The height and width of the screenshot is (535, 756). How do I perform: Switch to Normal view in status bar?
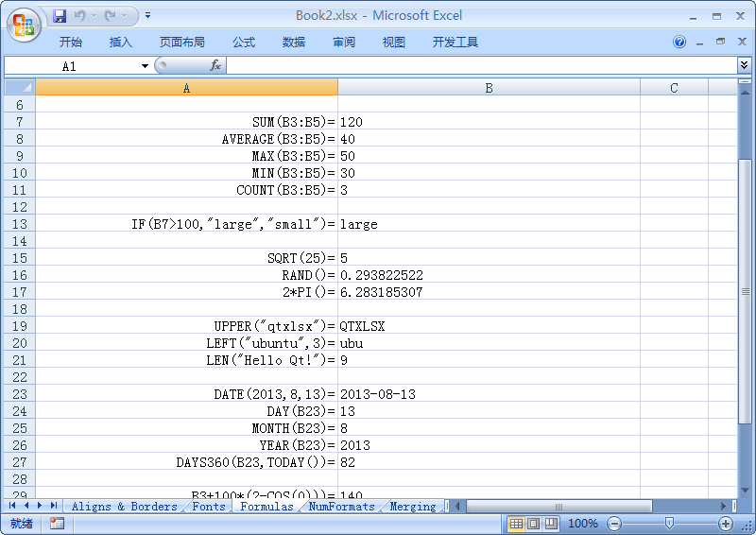516,524
